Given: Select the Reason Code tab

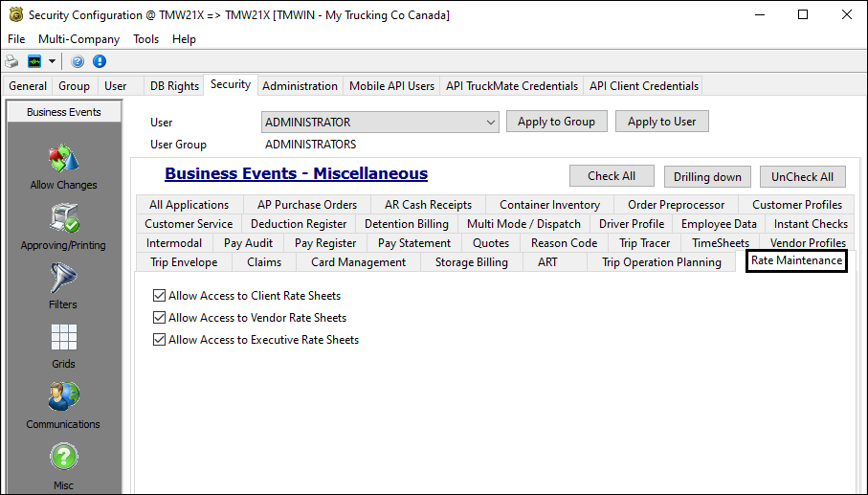Looking at the screenshot, I should [x=564, y=242].
